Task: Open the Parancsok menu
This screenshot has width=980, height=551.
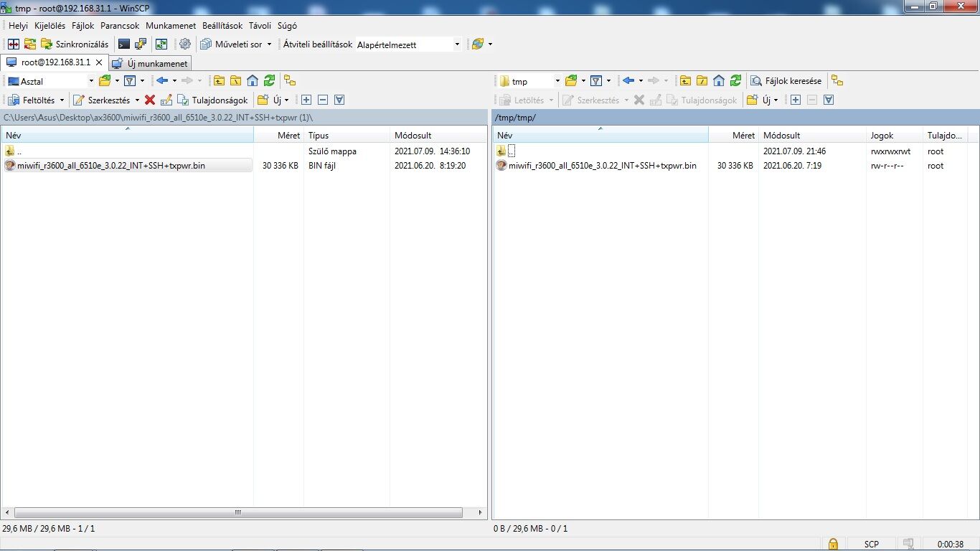Action: [x=120, y=25]
